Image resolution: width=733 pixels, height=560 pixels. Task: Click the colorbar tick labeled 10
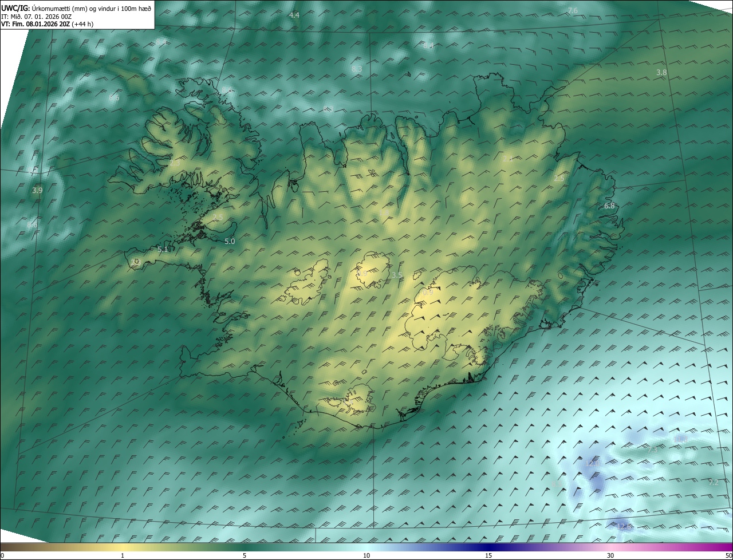coord(366,555)
